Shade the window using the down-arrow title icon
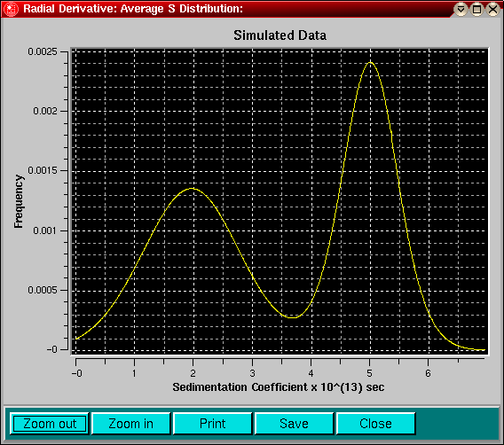The height and width of the screenshot is (445, 504). 461,10
